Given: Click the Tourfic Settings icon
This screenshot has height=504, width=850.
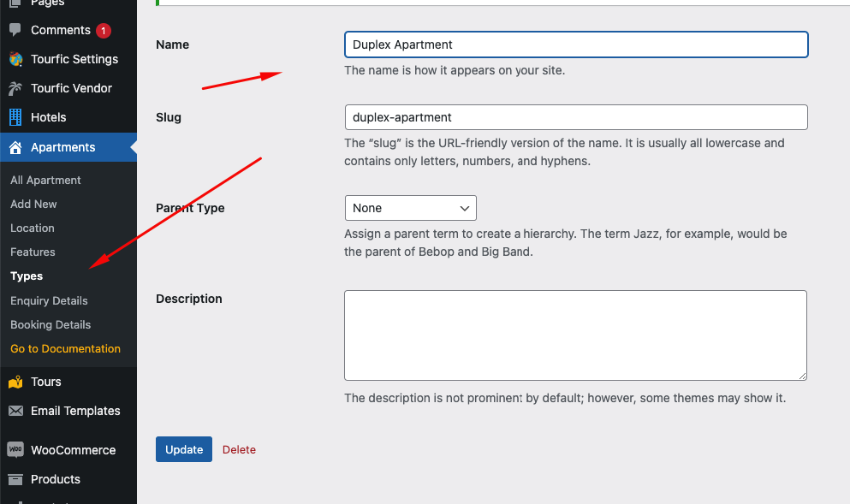Looking at the screenshot, I should pyautogui.click(x=15, y=59).
